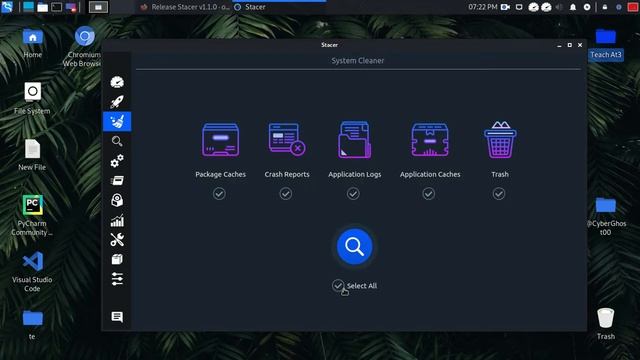Click the Application Caches label
The width and height of the screenshot is (640, 360).
430,174
